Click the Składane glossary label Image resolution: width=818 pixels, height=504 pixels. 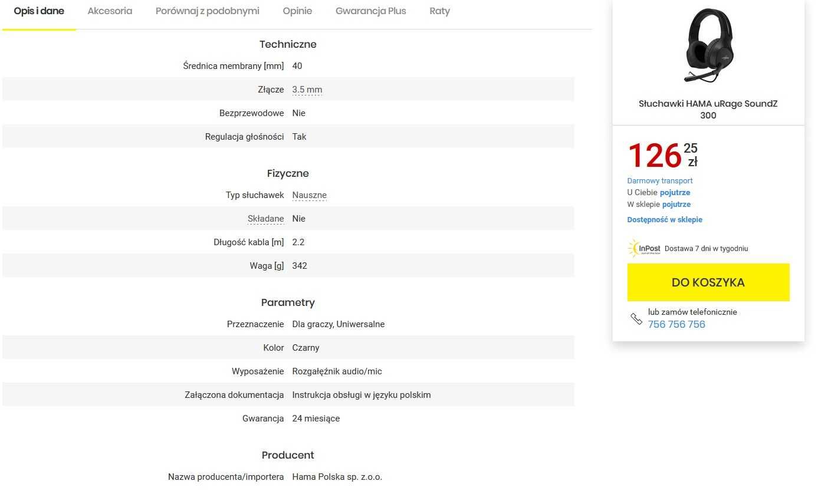tap(266, 219)
